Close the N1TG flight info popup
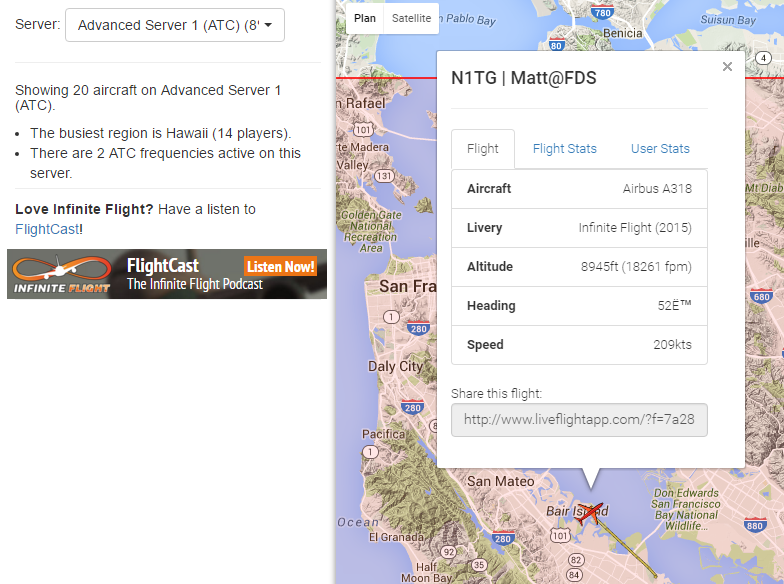 coord(728,66)
